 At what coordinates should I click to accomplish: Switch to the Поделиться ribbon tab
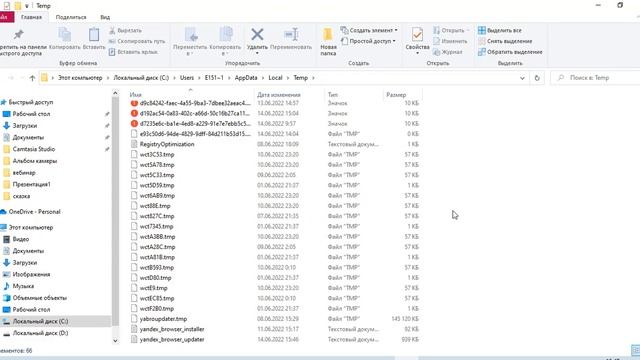(71, 17)
